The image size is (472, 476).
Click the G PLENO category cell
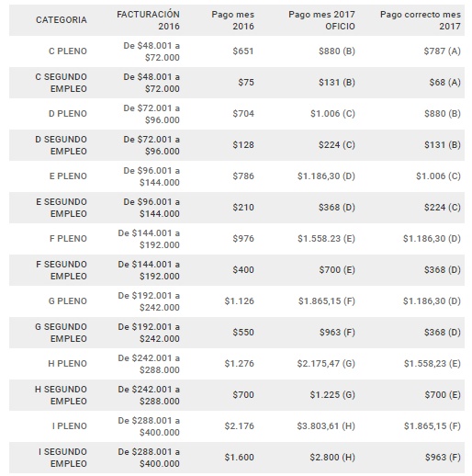point(68,301)
